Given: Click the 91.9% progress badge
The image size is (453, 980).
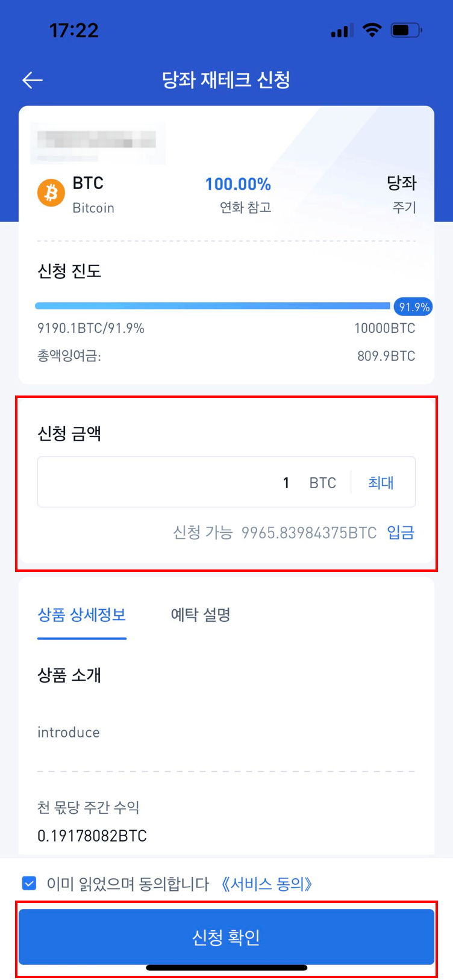Looking at the screenshot, I should click(x=413, y=307).
